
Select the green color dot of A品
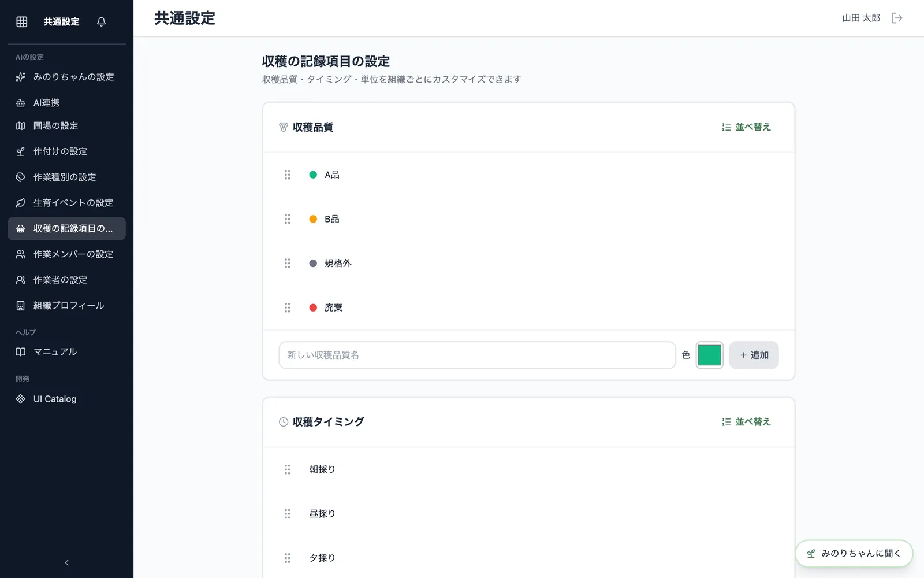pyautogui.click(x=313, y=175)
